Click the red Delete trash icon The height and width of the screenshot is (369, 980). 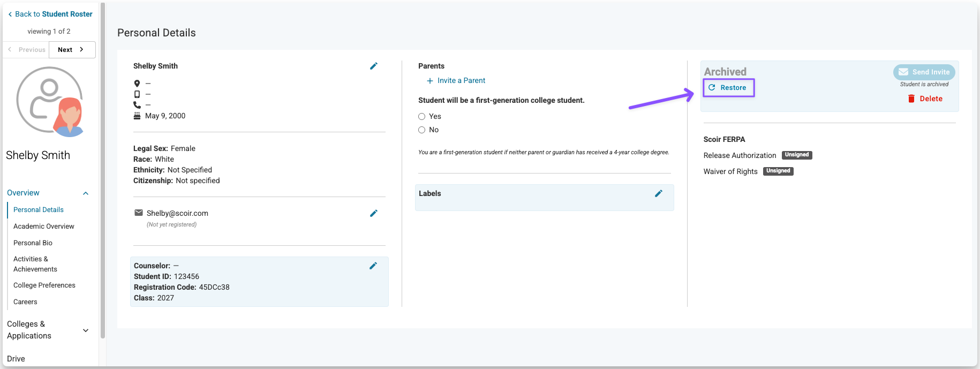[x=911, y=99]
